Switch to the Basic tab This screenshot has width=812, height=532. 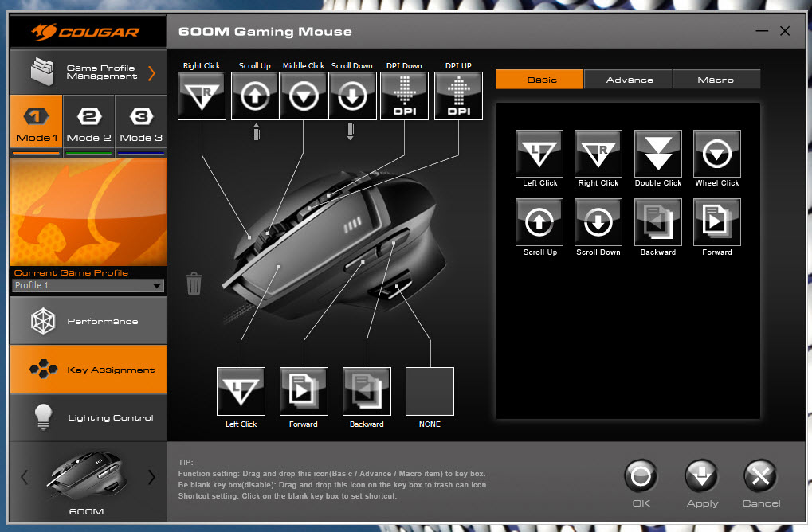tap(539, 79)
